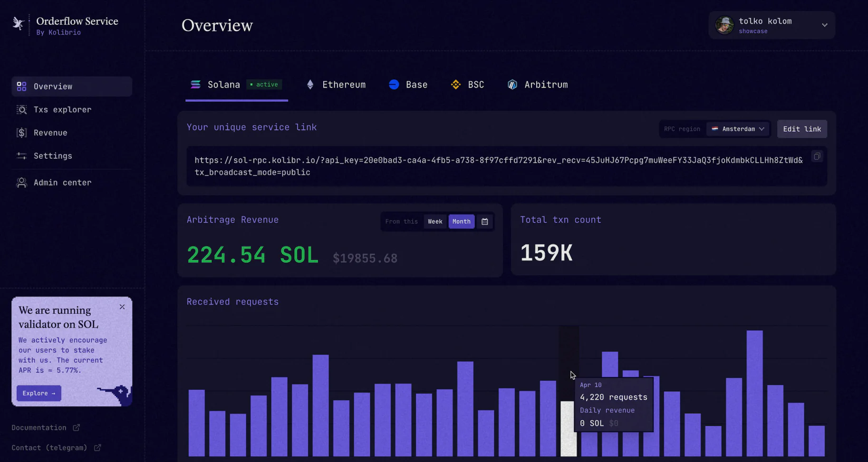Screen dimensions: 868x462
Task: Click the unique service link URL field
Action: [x=507, y=166]
